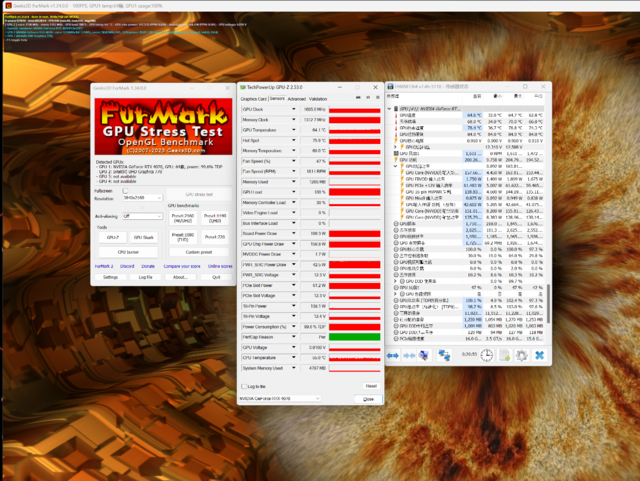Click FurMark Log file button
Viewport: 640px width, 481px height.
145,277
